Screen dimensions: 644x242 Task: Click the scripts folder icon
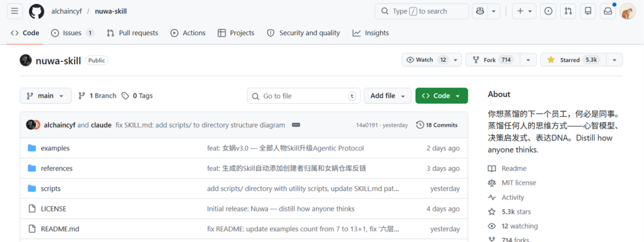32,188
